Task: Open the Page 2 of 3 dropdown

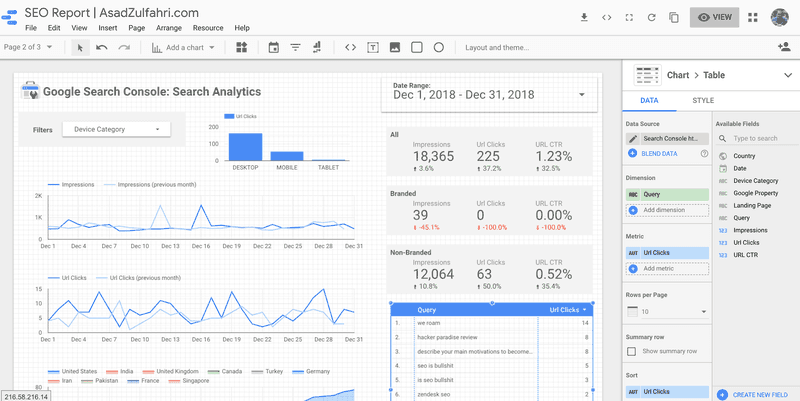Action: (x=28, y=47)
